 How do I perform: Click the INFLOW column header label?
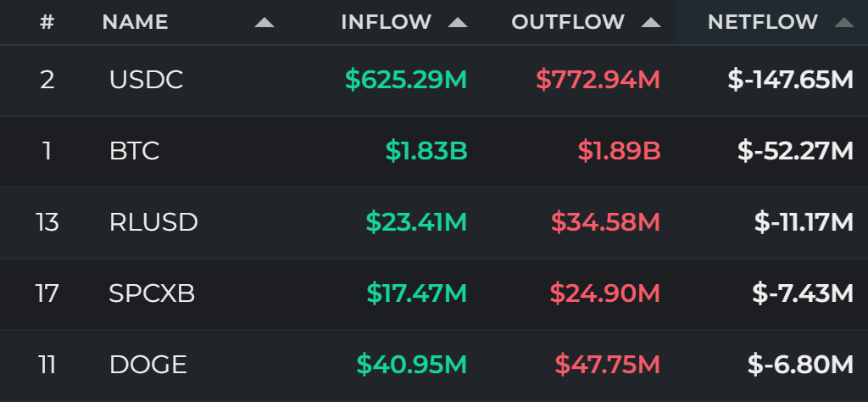coord(386,22)
